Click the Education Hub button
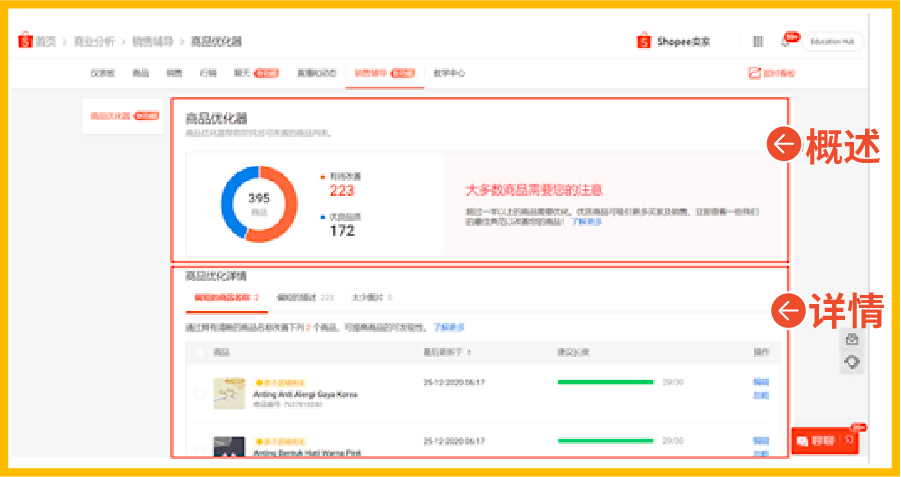901x477 pixels. point(832,41)
